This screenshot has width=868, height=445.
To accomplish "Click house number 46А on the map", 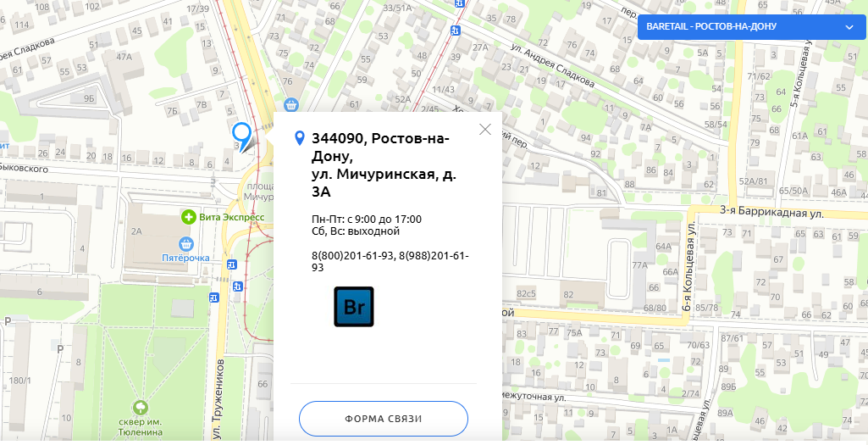I will pyautogui.click(x=839, y=192).
